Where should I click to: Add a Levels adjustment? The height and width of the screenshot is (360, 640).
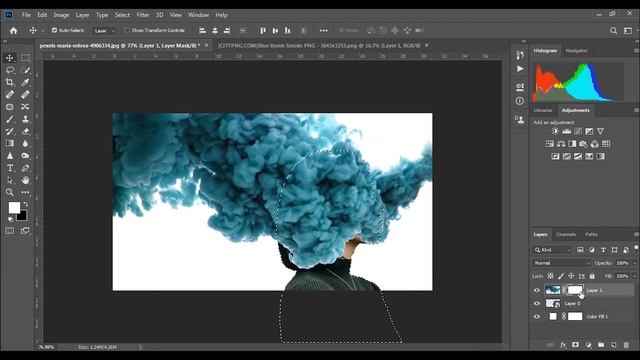[567, 131]
